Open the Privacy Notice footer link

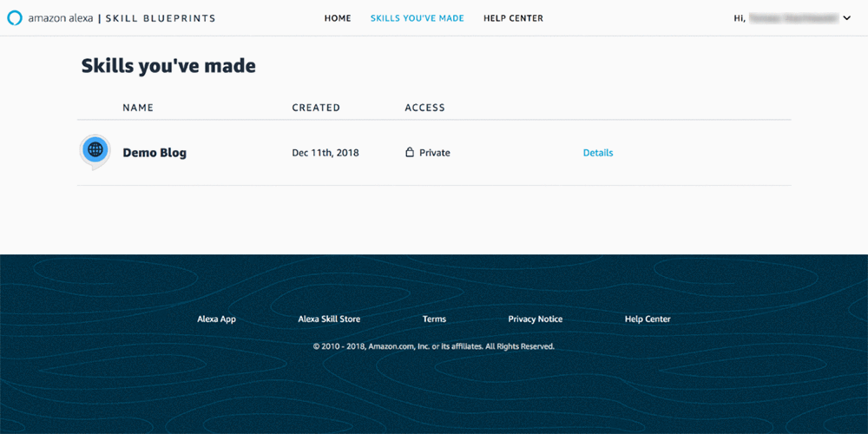pyautogui.click(x=536, y=319)
